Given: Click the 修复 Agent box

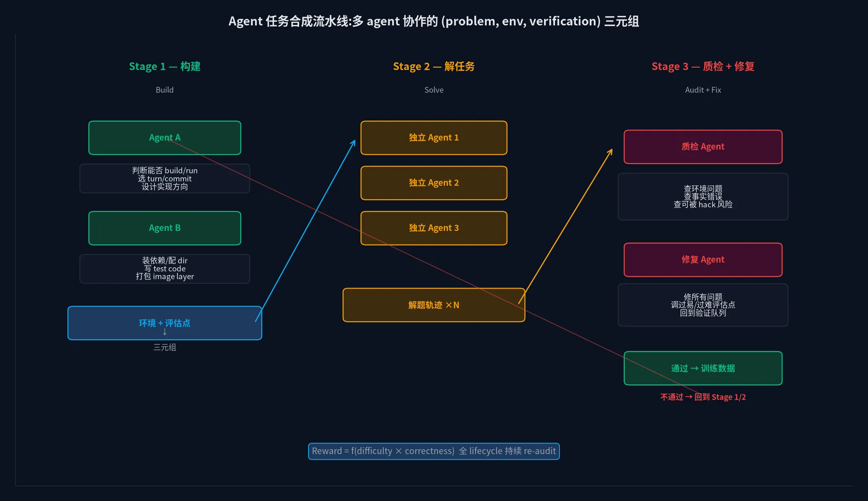Looking at the screenshot, I should click(703, 260).
